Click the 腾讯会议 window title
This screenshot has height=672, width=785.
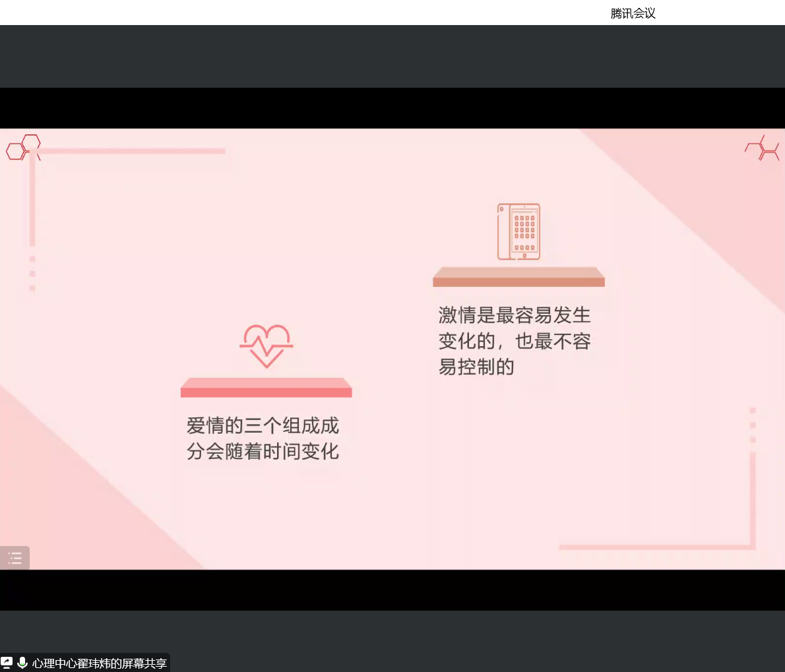(x=633, y=13)
